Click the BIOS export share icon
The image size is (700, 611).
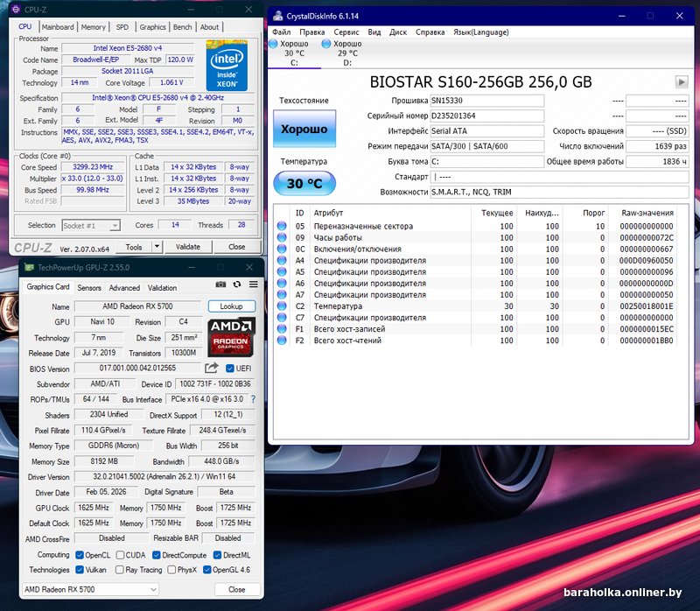(x=211, y=369)
